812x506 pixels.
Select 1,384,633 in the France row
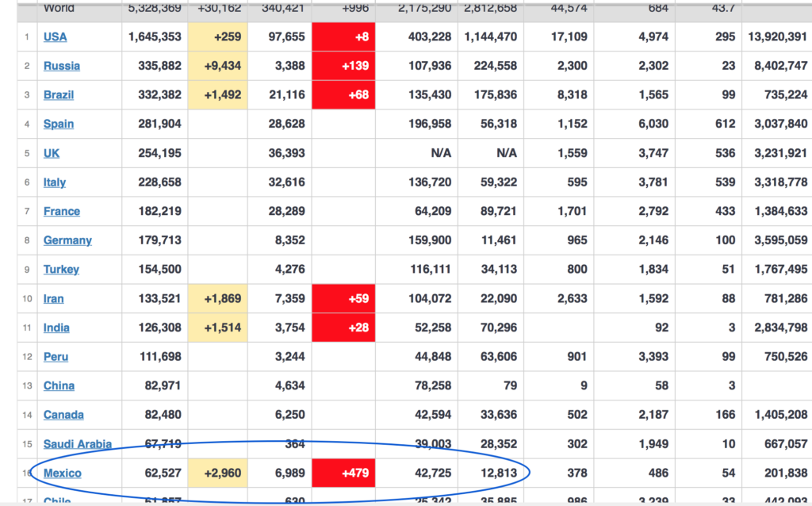coord(781,211)
